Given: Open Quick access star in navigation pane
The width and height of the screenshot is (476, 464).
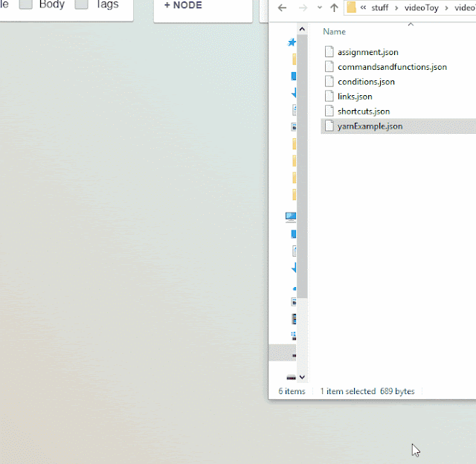Looking at the screenshot, I should coord(292,42).
